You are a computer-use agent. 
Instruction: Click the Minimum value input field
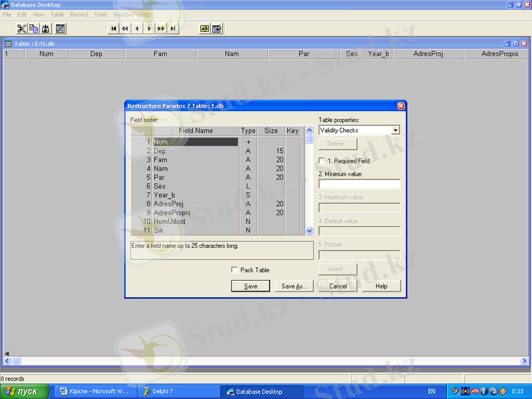(x=360, y=184)
